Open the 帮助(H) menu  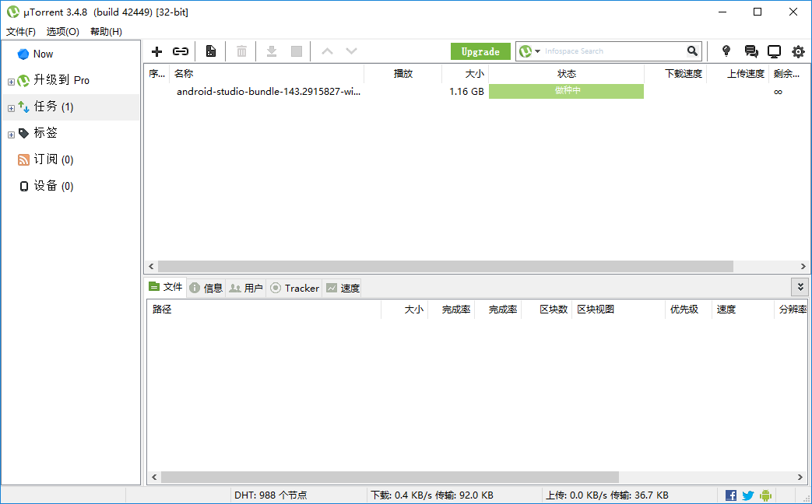(106, 32)
